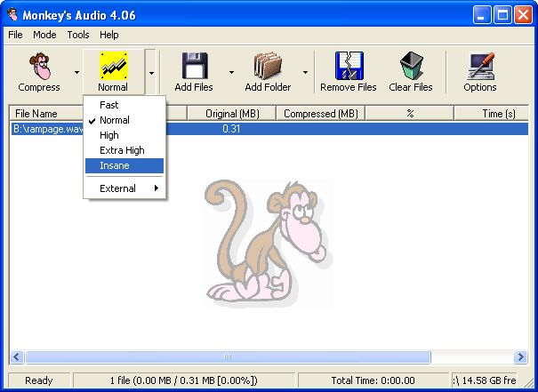This screenshot has width=538, height=392.
Task: Open the dropdown arrow next to Add Folder
Action: tap(305, 72)
